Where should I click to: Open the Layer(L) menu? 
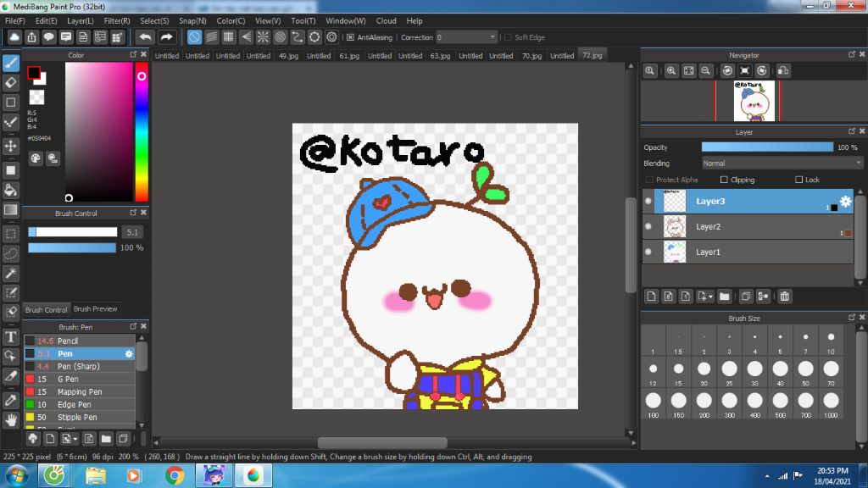click(x=81, y=21)
